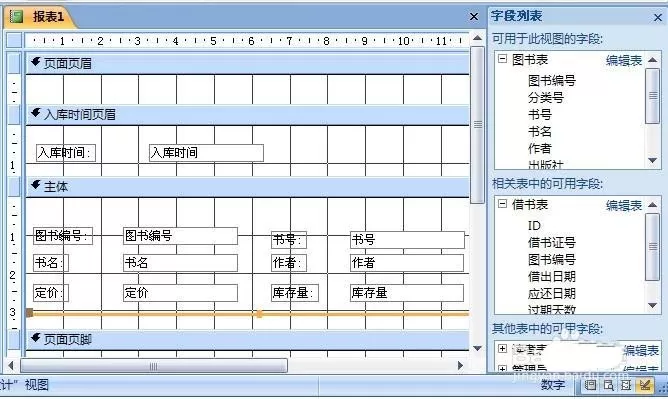Select the Design View status bar icon

(645, 385)
